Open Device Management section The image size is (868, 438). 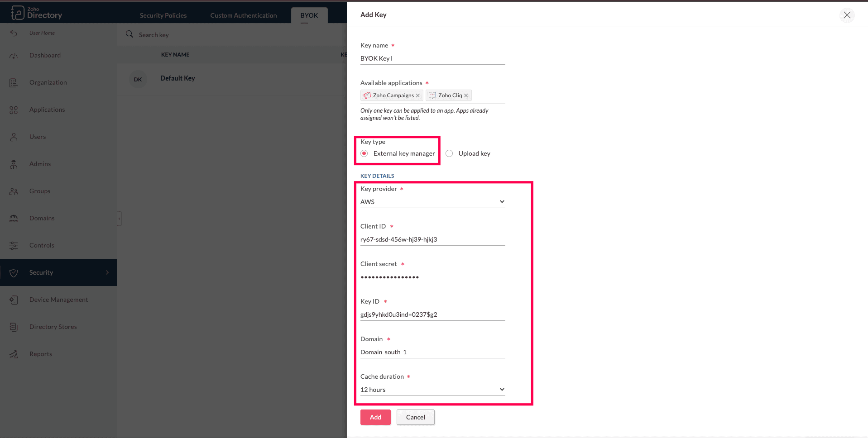coord(58,300)
